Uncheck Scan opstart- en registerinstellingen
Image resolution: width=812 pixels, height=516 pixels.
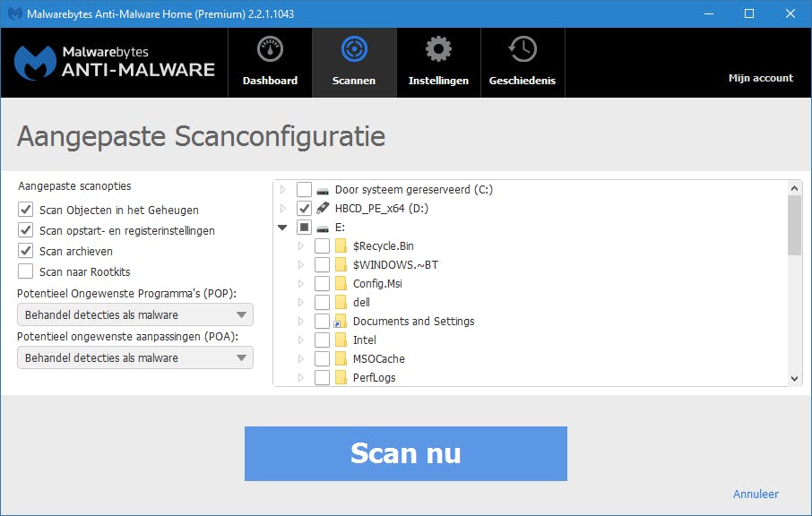coord(25,230)
